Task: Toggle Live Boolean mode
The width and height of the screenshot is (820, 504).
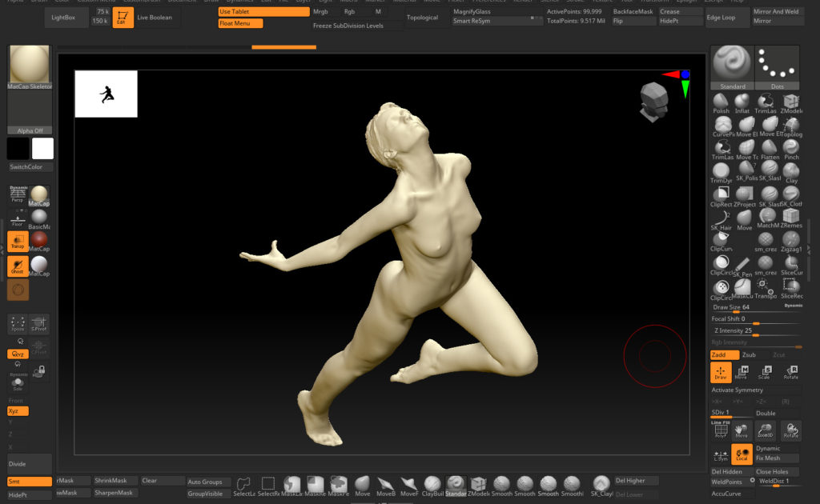Action: coord(154,17)
